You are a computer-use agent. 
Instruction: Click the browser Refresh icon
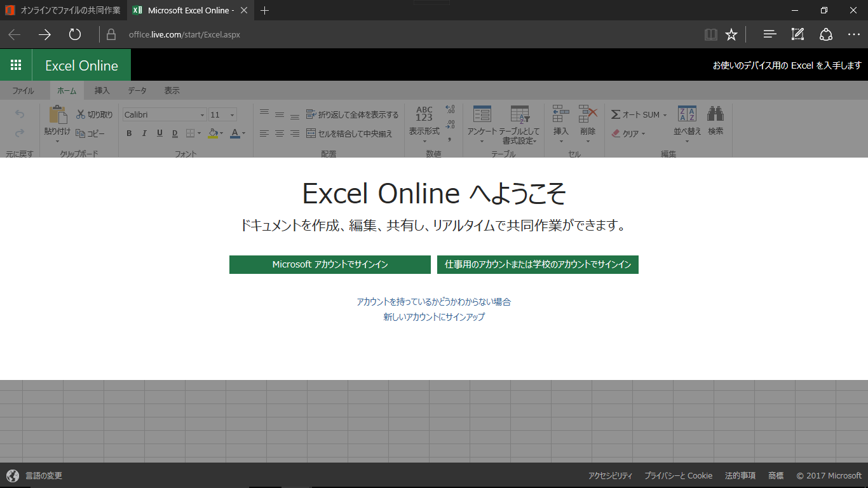tap(75, 34)
